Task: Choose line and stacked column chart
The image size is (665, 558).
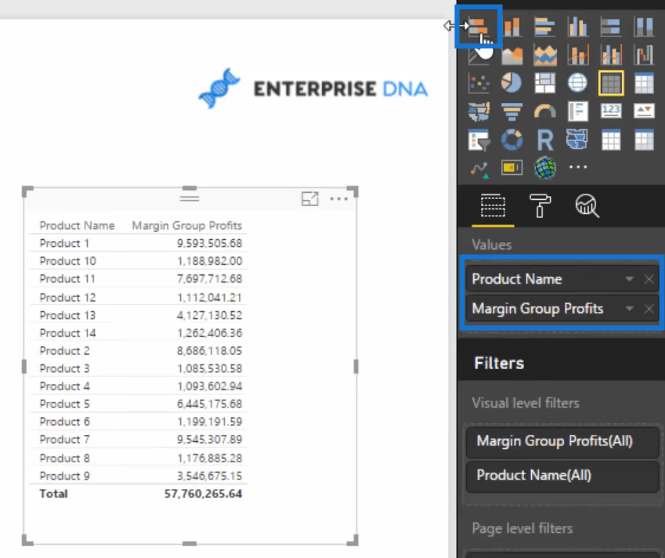Action: (x=578, y=55)
